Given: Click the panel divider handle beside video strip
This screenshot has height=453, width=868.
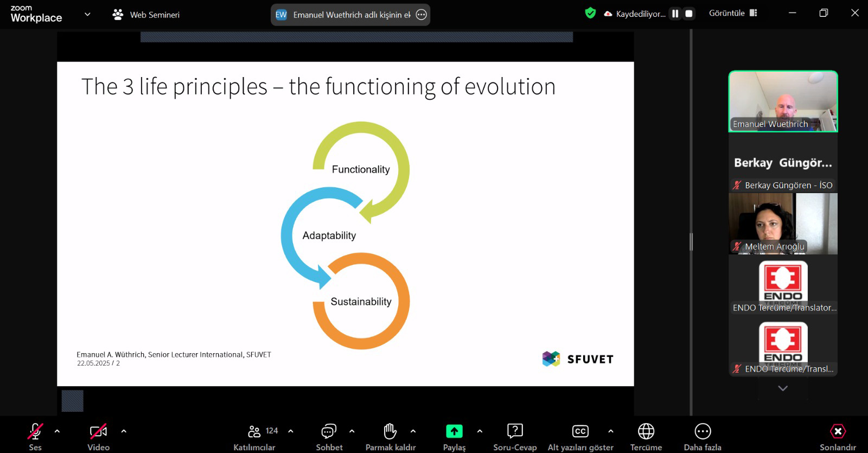Looking at the screenshot, I should pyautogui.click(x=691, y=242).
